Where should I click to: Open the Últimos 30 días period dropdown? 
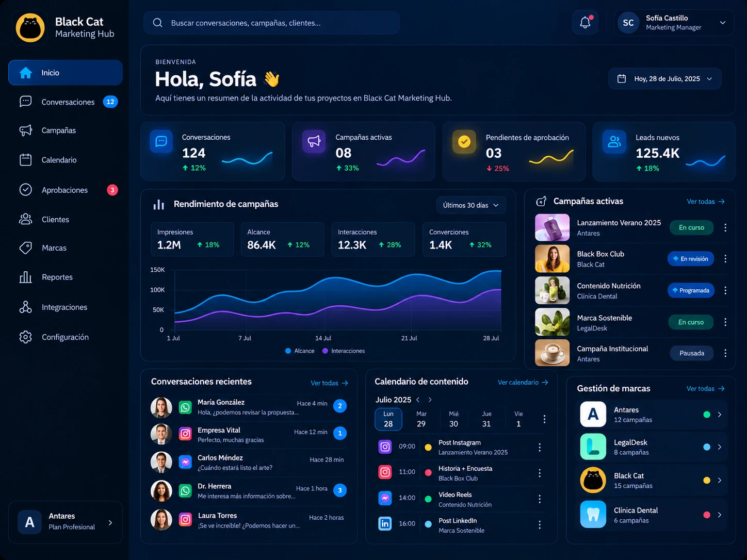(471, 205)
